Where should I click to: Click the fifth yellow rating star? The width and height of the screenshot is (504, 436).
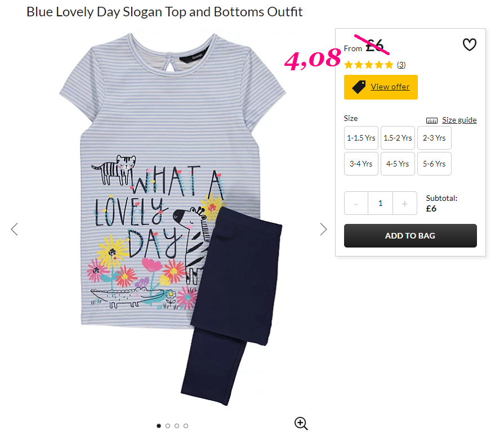click(x=389, y=65)
